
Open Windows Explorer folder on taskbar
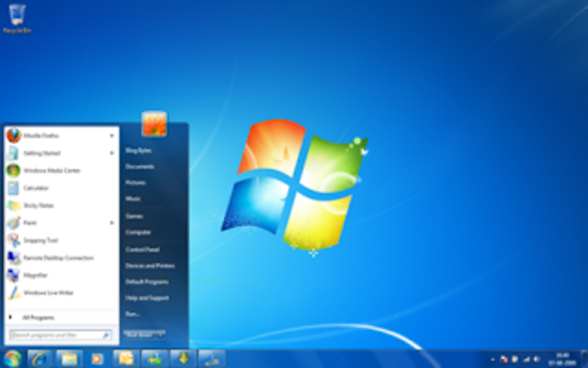coord(69,359)
